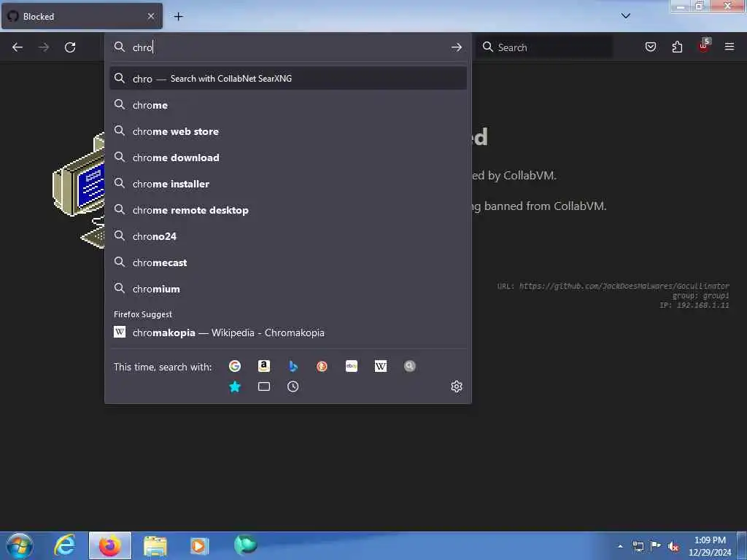Click the Go arrow in the address bar
This screenshot has width=747, height=560.
tap(457, 47)
